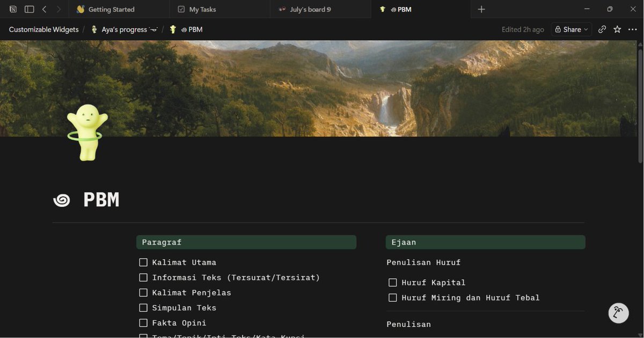Switch to the My Tasks tab
This screenshot has height=338, width=644.
click(x=220, y=9)
